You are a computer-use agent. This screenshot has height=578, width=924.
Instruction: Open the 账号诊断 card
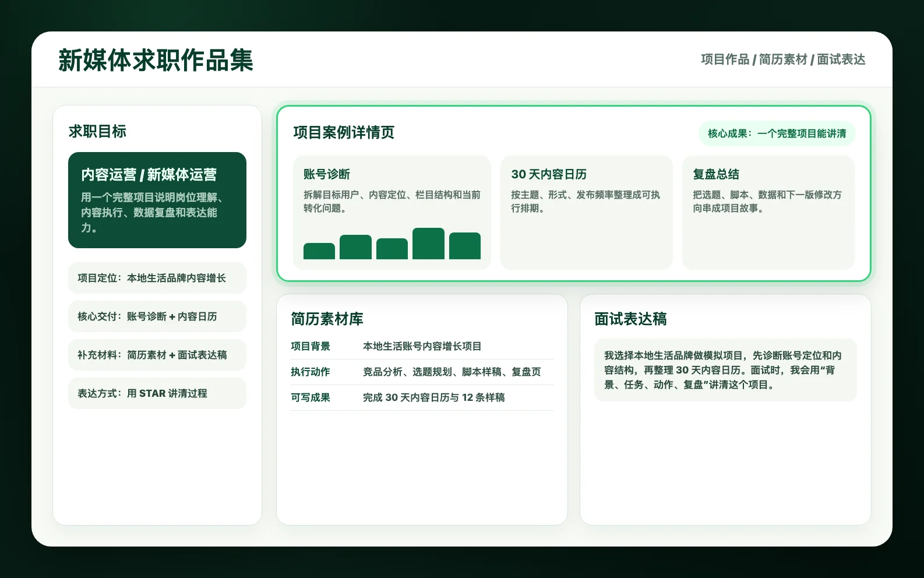point(392,213)
